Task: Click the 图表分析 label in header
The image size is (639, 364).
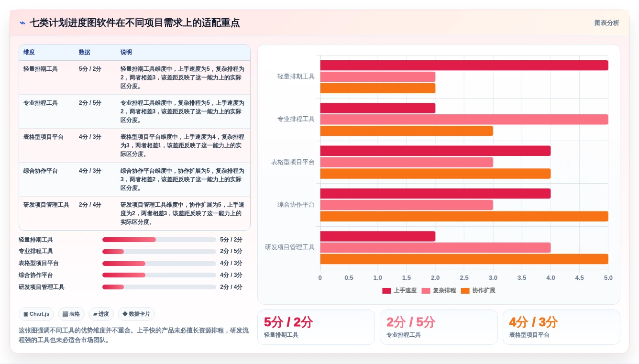Action: [x=606, y=23]
